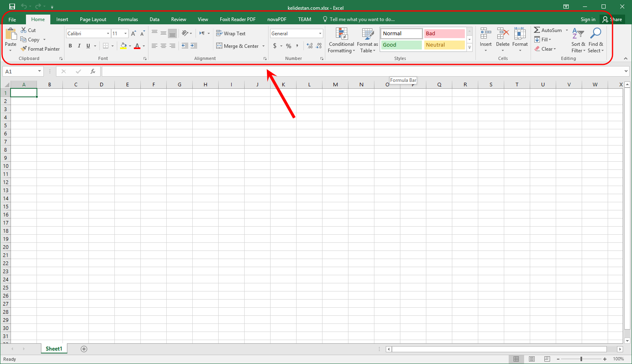Open the Name Box dropdown arrow
632x364 pixels.
point(39,71)
